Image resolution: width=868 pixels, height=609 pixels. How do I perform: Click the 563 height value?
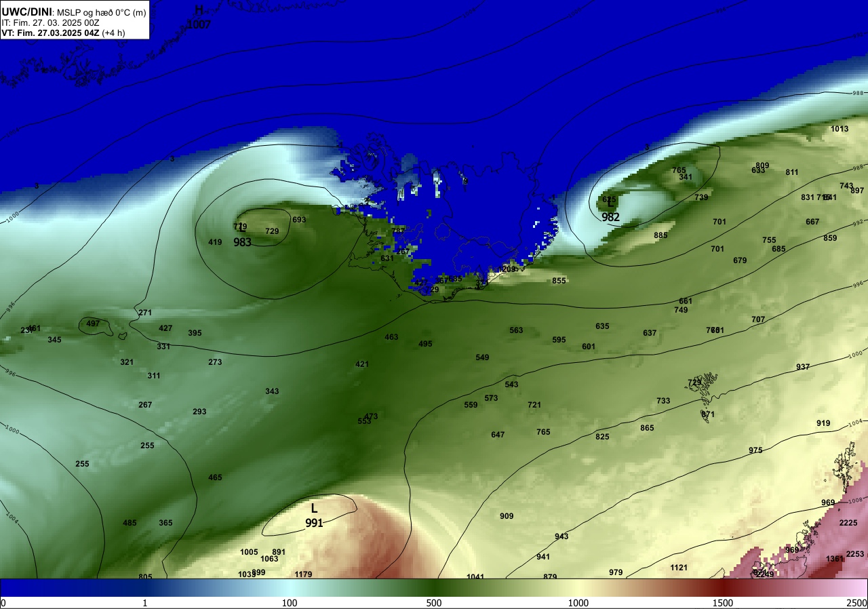click(516, 330)
